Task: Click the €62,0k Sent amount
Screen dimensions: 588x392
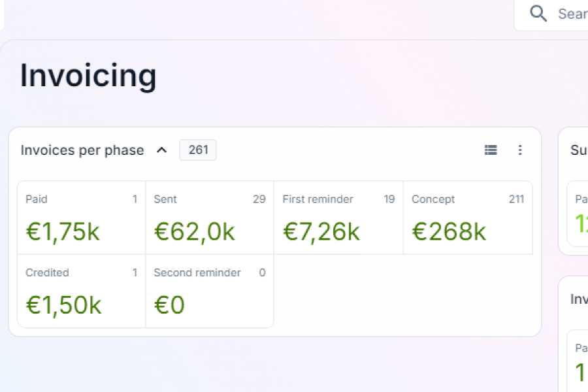Action: click(194, 232)
